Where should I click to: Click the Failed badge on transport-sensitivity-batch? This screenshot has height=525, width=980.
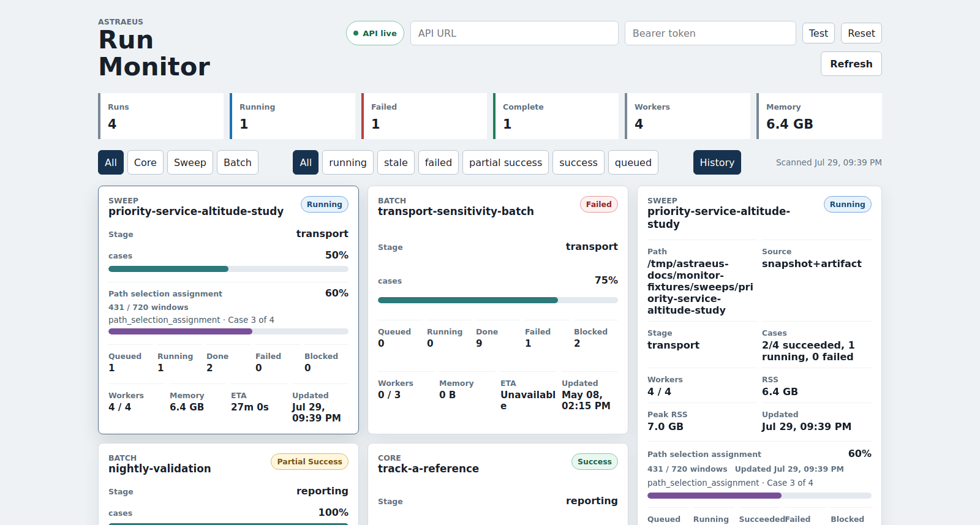599,205
